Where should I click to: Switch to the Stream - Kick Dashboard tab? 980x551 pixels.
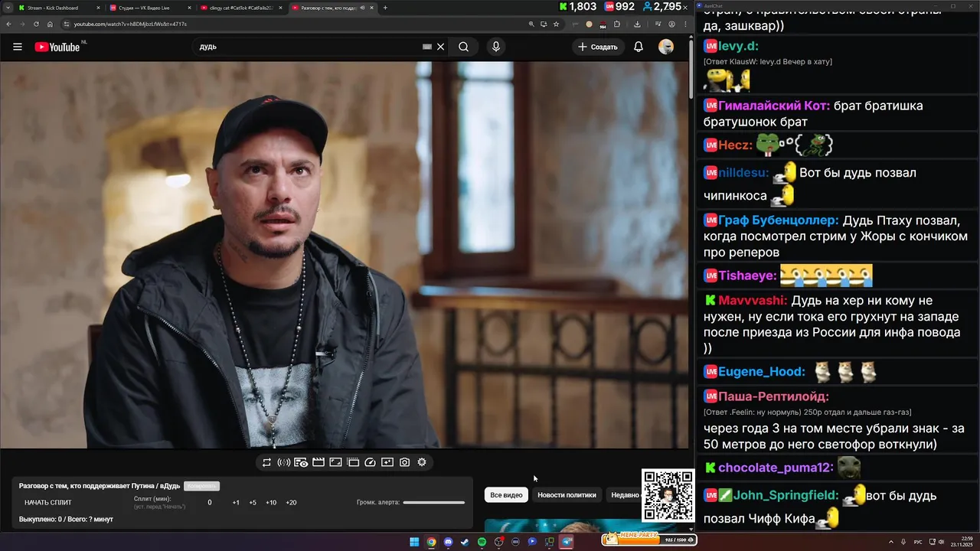tap(59, 8)
